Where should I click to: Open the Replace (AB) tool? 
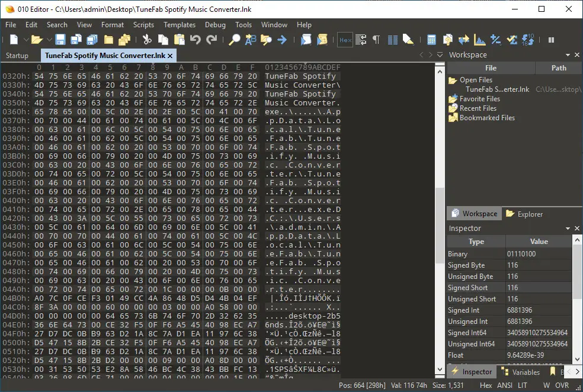[251, 40]
